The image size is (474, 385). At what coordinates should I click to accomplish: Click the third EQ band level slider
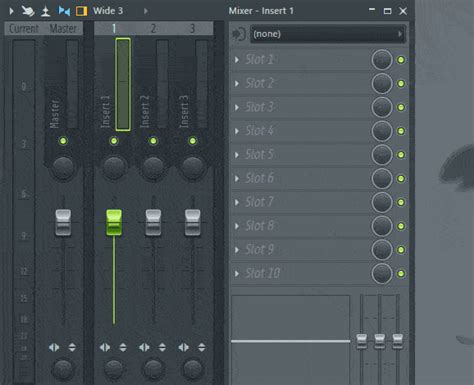pyautogui.click(x=397, y=341)
